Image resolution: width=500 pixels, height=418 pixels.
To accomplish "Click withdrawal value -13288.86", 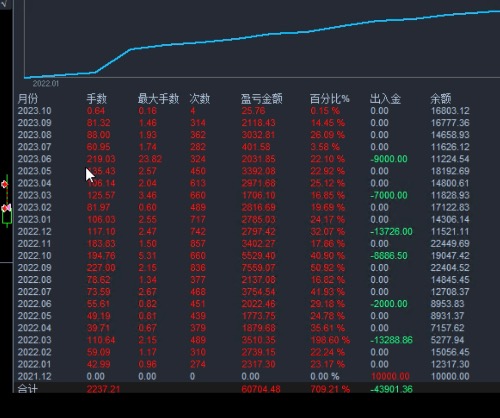I will pos(391,340).
